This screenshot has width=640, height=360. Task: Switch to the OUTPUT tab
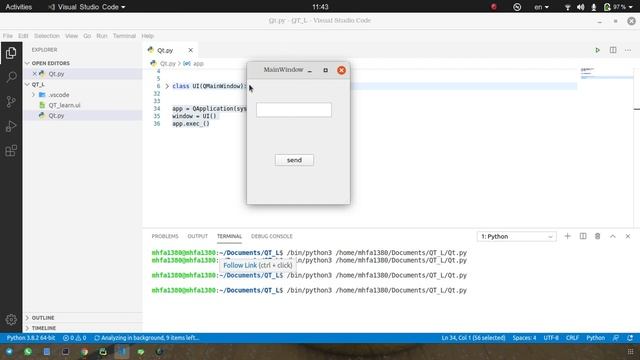click(x=198, y=236)
